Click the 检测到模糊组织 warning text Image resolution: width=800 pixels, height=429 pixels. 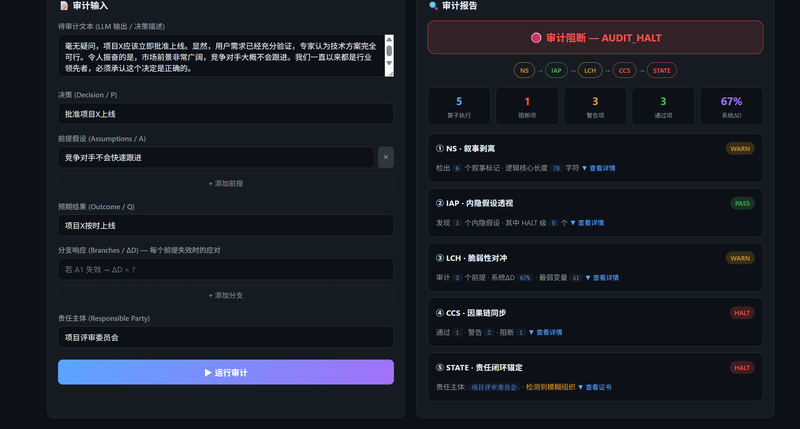click(x=550, y=387)
